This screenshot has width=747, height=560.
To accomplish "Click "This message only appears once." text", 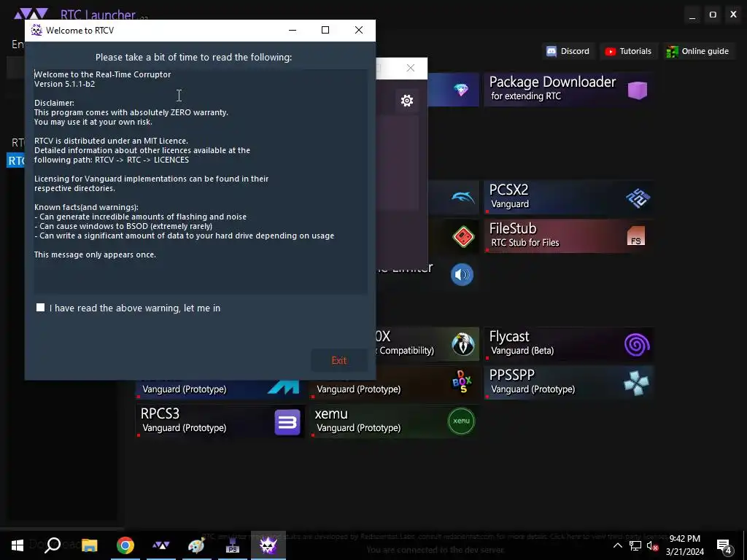I will coord(96,254).
